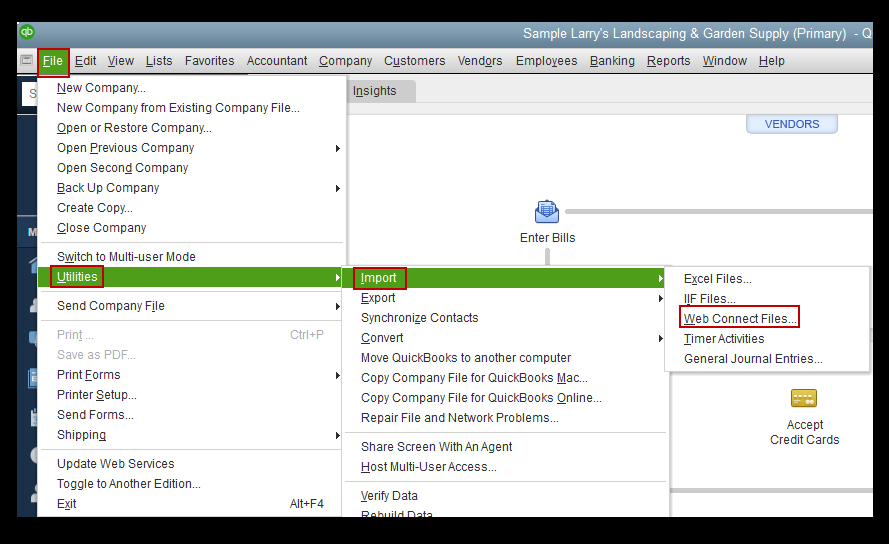This screenshot has height=544, width=889.
Task: Choose Exit from File menu
Action: point(192,504)
